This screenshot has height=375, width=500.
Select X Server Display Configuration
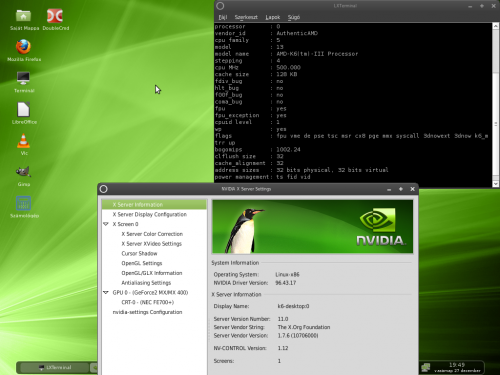pyautogui.click(x=149, y=214)
